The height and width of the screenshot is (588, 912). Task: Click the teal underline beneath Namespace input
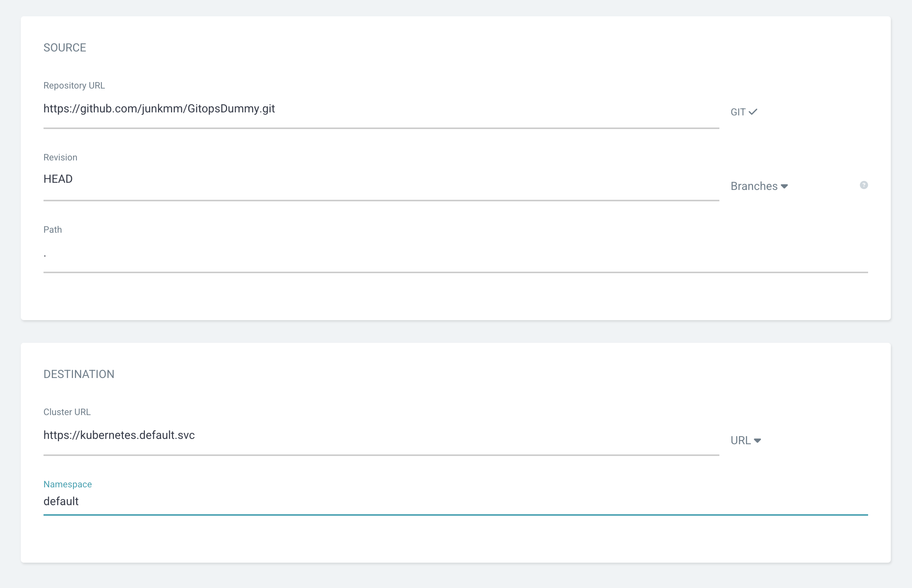455,515
